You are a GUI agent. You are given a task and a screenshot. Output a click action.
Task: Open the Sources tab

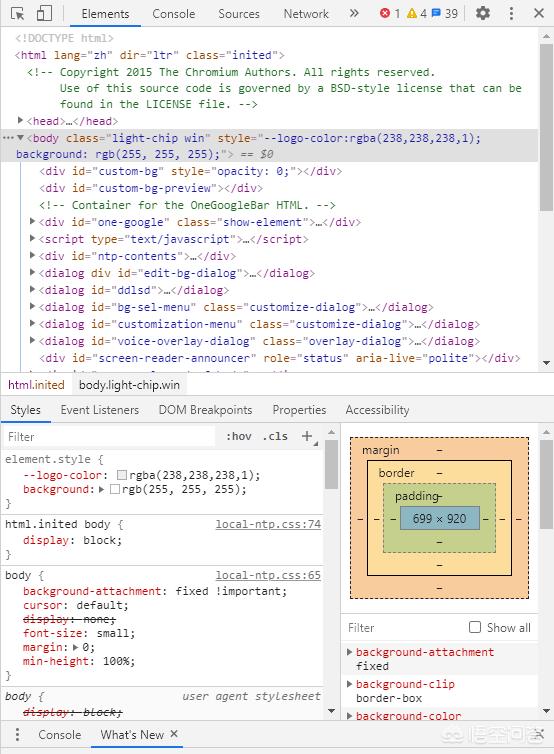(239, 13)
